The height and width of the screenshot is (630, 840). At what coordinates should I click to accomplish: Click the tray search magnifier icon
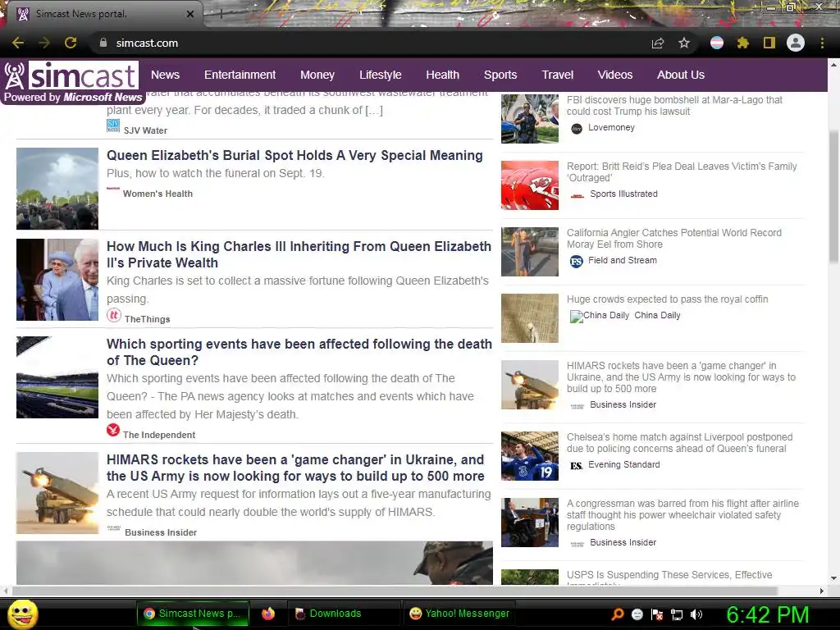click(x=618, y=614)
